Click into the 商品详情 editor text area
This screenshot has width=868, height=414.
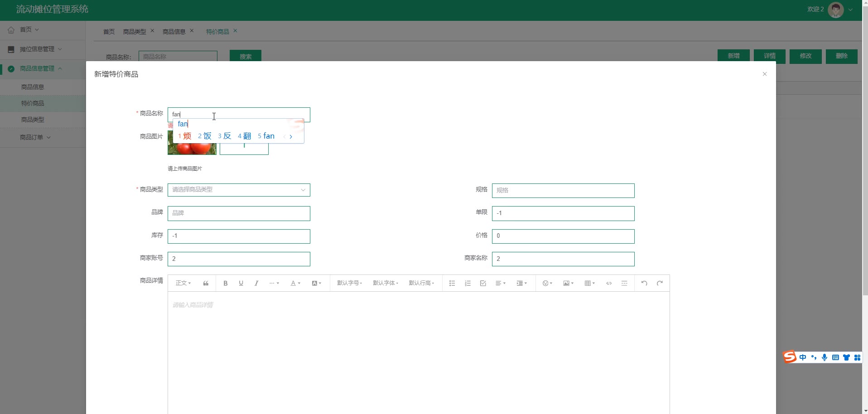(419, 352)
